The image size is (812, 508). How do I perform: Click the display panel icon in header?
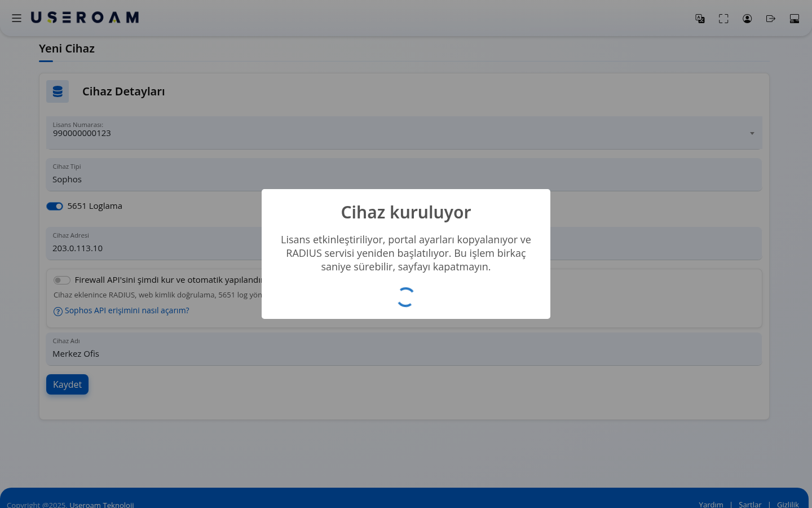point(795,19)
